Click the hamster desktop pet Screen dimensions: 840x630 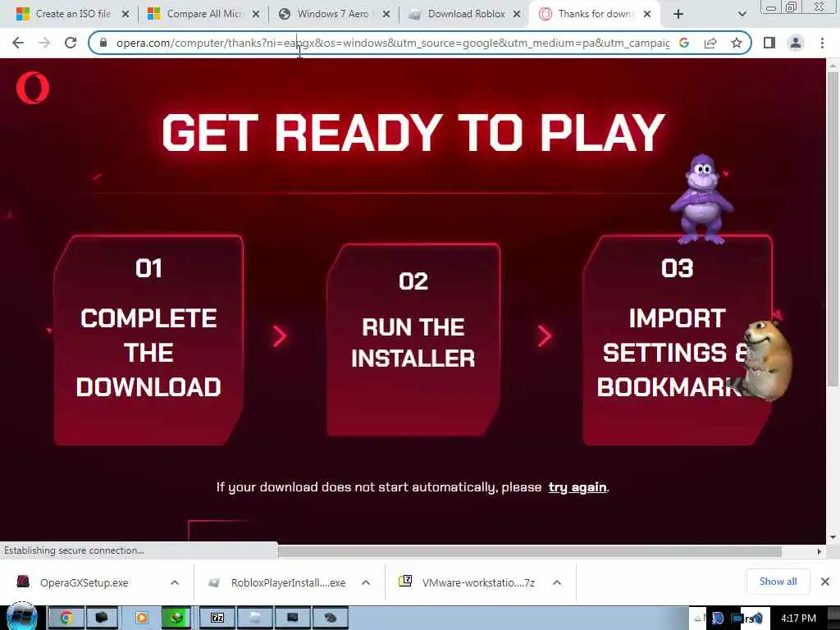point(767,360)
